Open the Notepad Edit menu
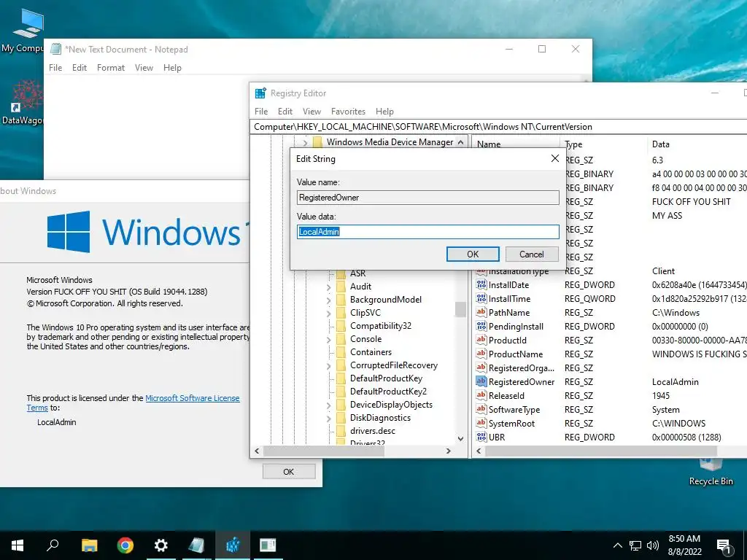This screenshot has height=560, width=747. click(x=80, y=68)
